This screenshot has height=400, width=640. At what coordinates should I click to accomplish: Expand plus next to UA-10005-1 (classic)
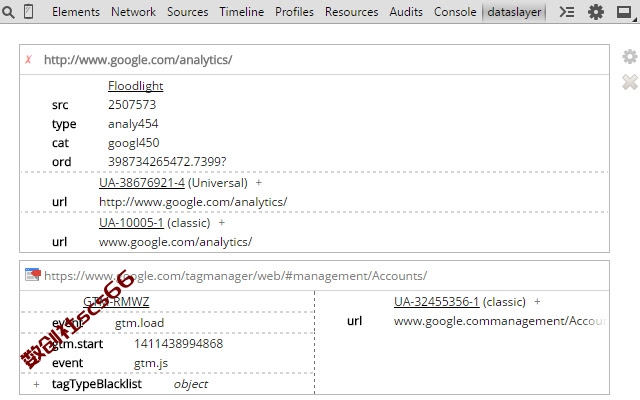click(x=221, y=223)
